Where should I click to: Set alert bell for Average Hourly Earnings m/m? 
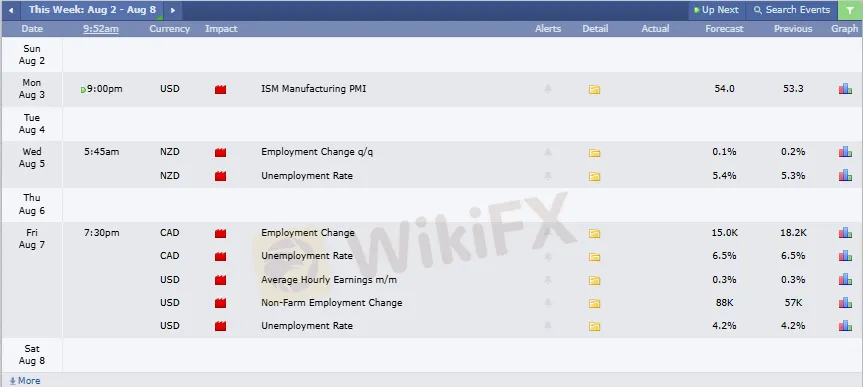click(x=548, y=280)
